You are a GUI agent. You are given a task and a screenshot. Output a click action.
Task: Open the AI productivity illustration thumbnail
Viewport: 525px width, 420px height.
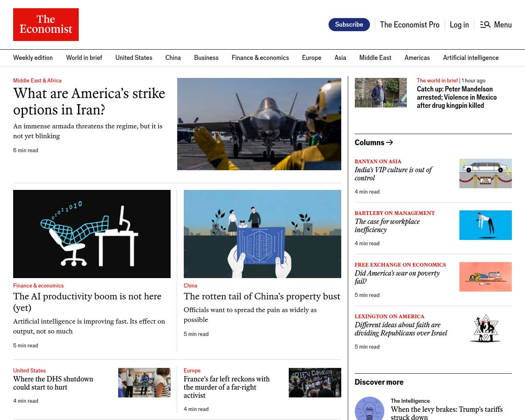tap(92, 234)
